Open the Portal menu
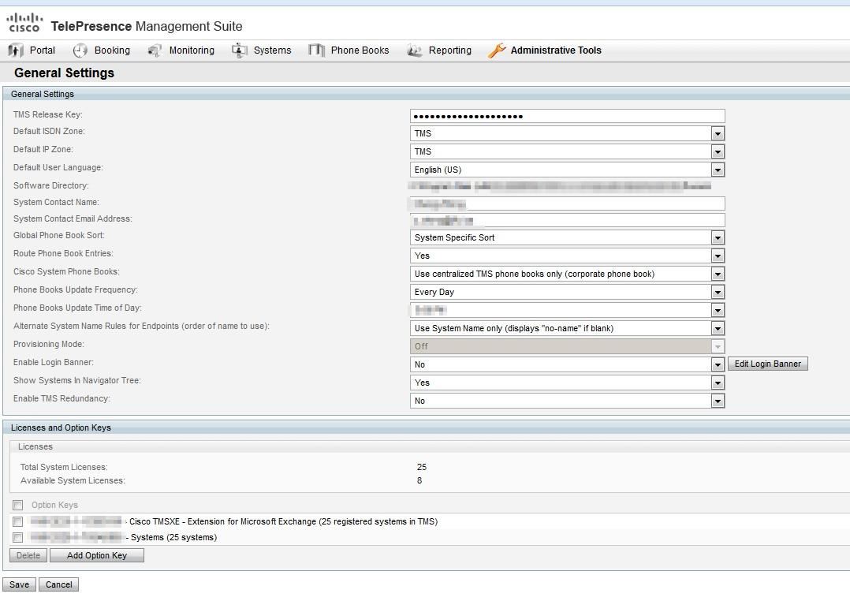The height and width of the screenshot is (616, 850). pyautogui.click(x=43, y=50)
